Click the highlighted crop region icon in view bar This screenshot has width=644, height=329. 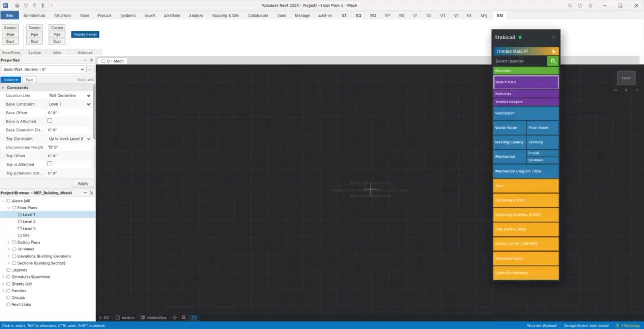[194, 318]
